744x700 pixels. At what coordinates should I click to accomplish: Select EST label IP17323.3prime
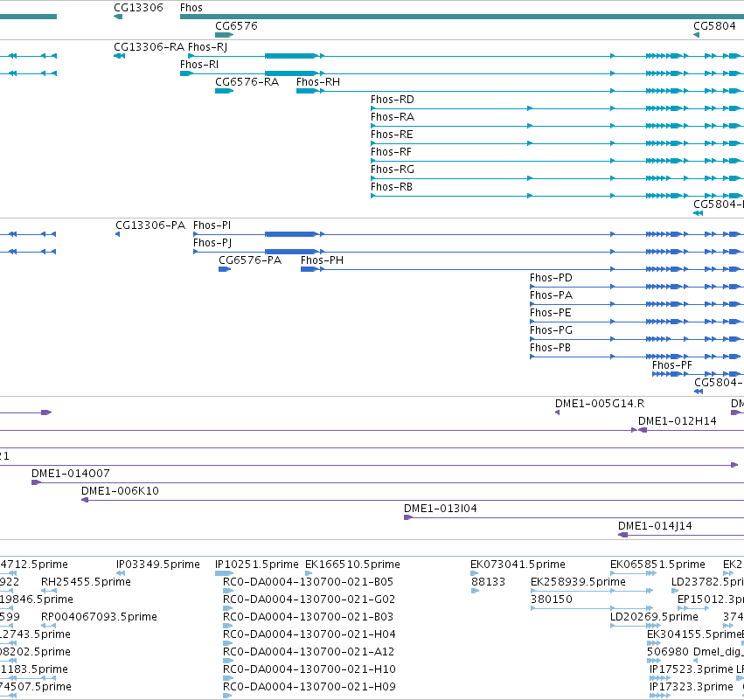pyautogui.click(x=691, y=688)
